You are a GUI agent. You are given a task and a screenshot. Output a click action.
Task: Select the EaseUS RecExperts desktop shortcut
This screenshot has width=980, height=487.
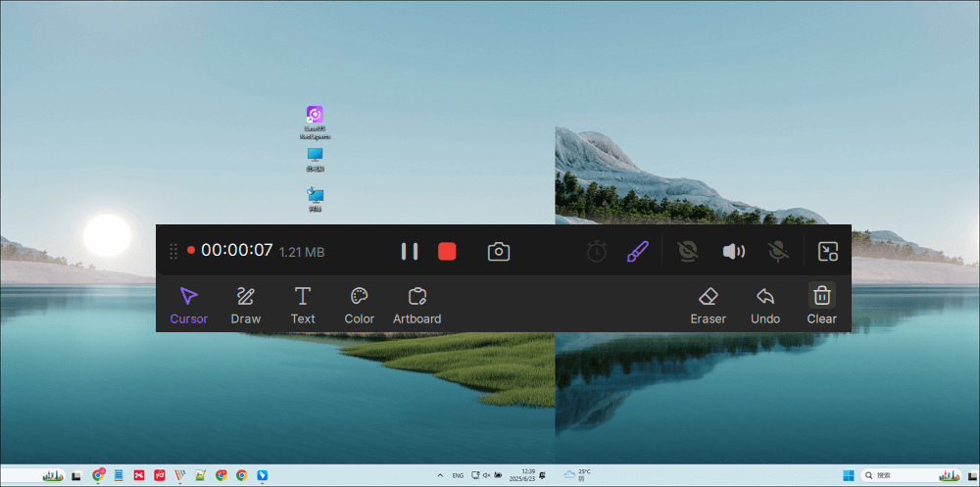pos(315,122)
